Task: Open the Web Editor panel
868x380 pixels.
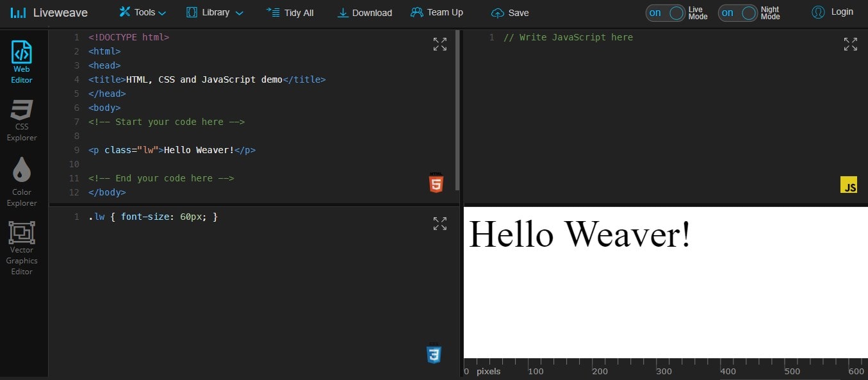Action: (21, 61)
